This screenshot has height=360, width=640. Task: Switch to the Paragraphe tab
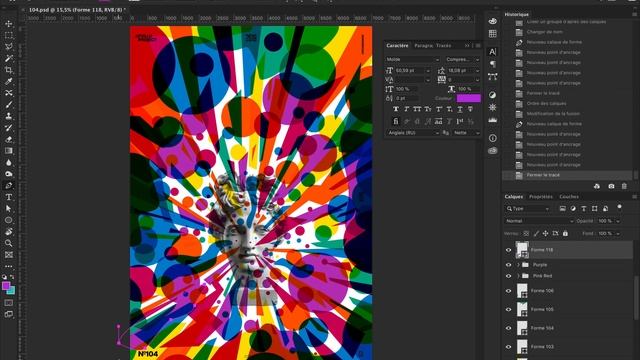coord(423,46)
